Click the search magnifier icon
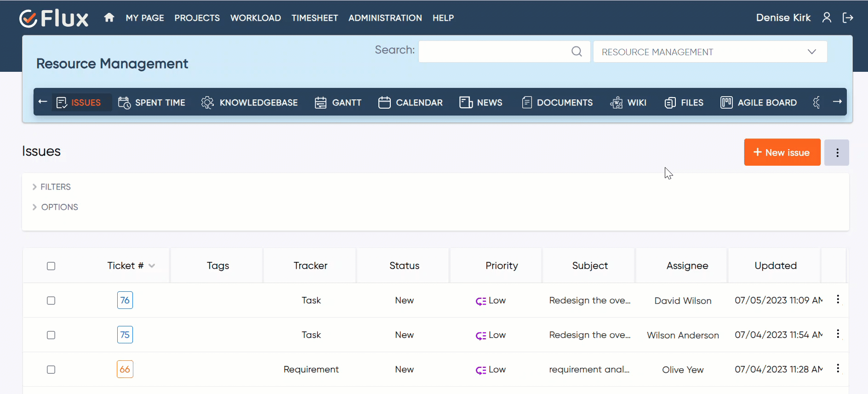868x394 pixels. click(x=577, y=52)
